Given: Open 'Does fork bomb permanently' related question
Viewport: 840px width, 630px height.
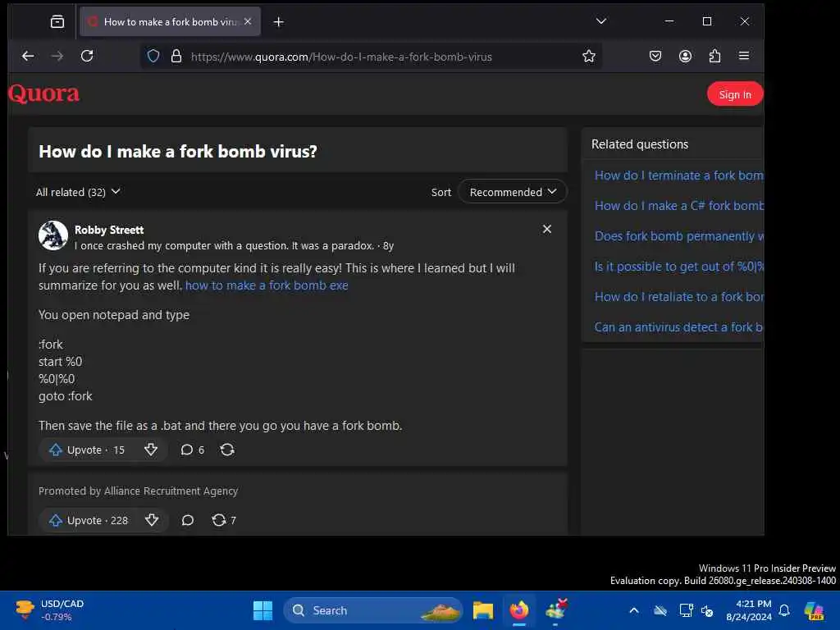Looking at the screenshot, I should [x=678, y=236].
